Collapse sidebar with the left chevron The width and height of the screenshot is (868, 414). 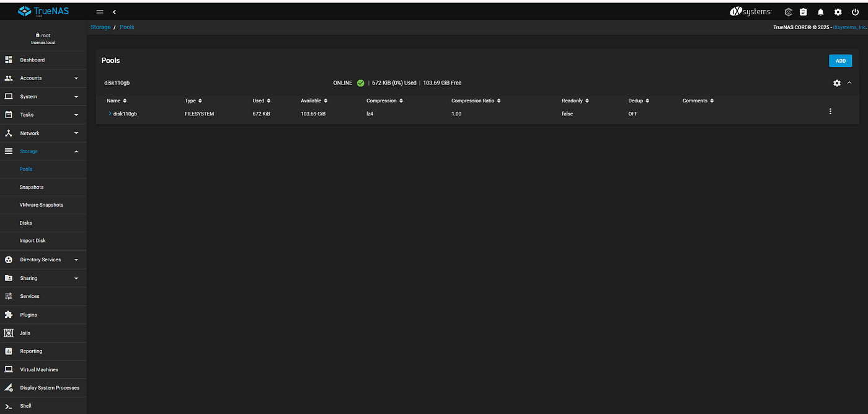click(115, 12)
